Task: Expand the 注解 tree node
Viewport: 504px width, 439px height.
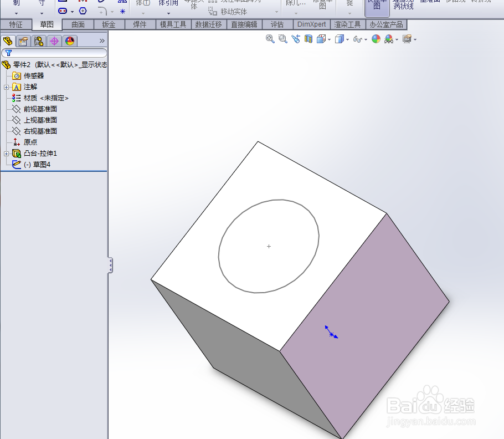Action: (6, 87)
